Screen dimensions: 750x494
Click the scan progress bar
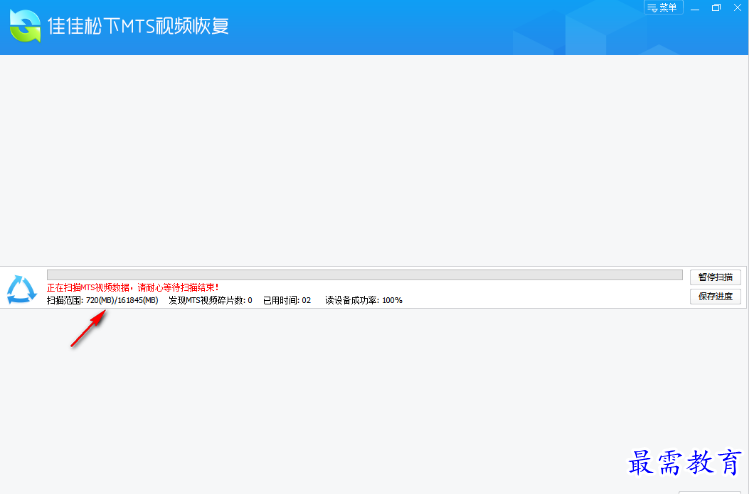[x=364, y=274]
